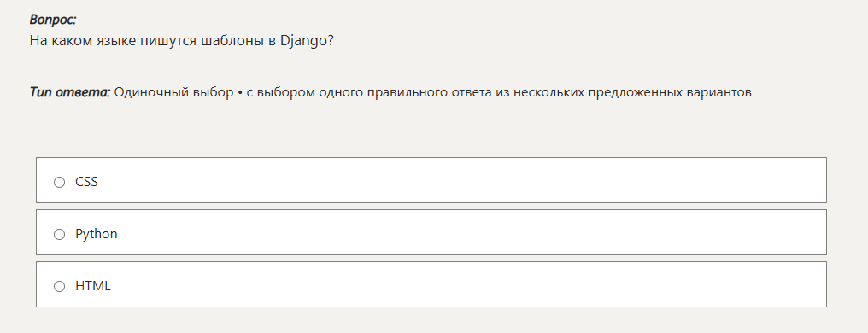
Task: Click the "CSS" answer label text
Action: pyautogui.click(x=86, y=181)
